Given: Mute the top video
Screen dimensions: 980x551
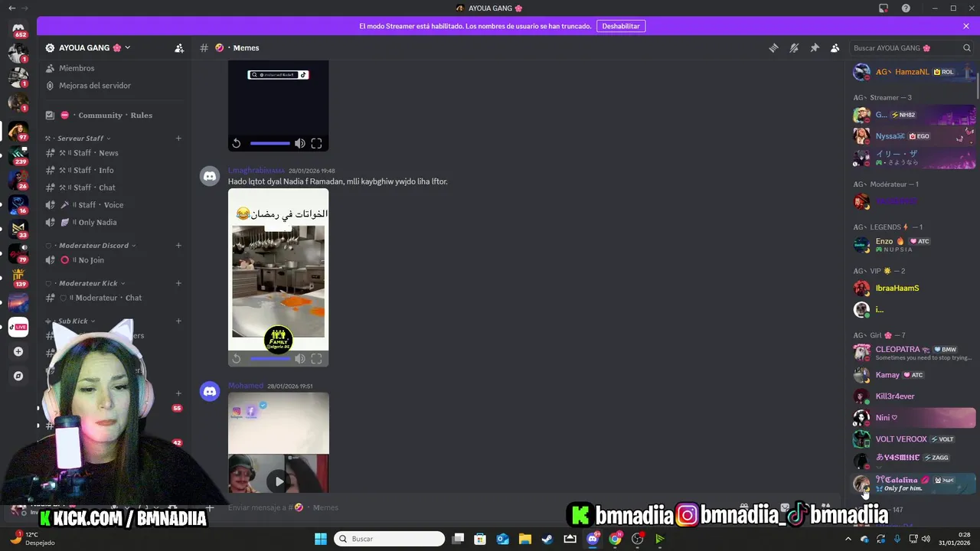Looking at the screenshot, I should [300, 143].
